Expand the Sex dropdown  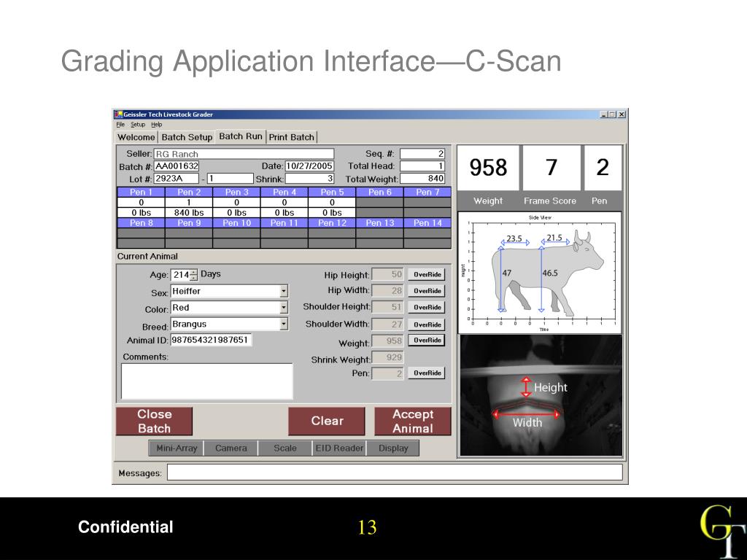(284, 291)
